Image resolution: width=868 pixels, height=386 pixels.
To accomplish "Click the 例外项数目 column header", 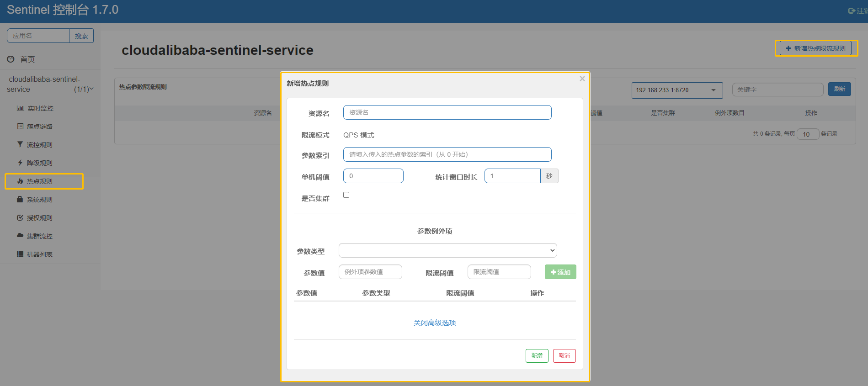I will click(x=730, y=113).
